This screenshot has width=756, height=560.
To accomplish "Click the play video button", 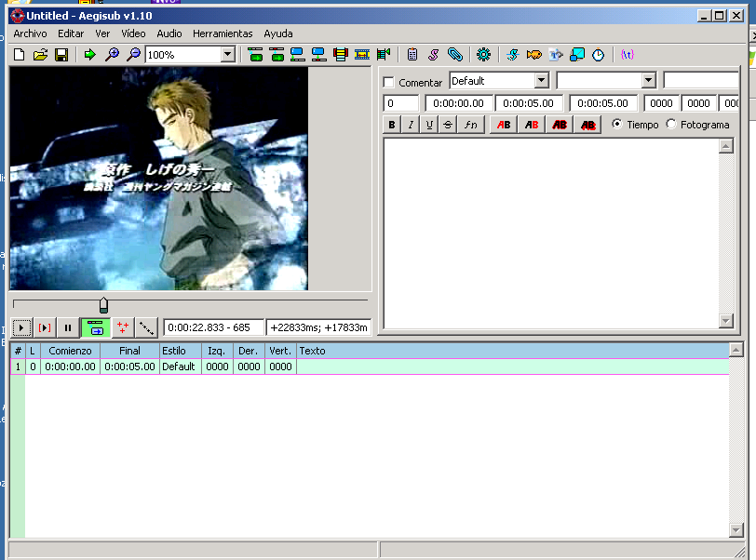I will 21,327.
